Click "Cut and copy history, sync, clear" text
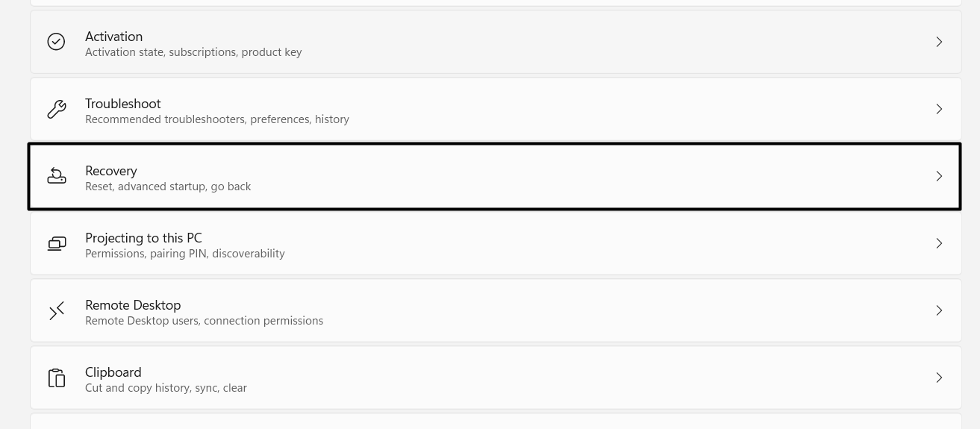 tap(166, 388)
